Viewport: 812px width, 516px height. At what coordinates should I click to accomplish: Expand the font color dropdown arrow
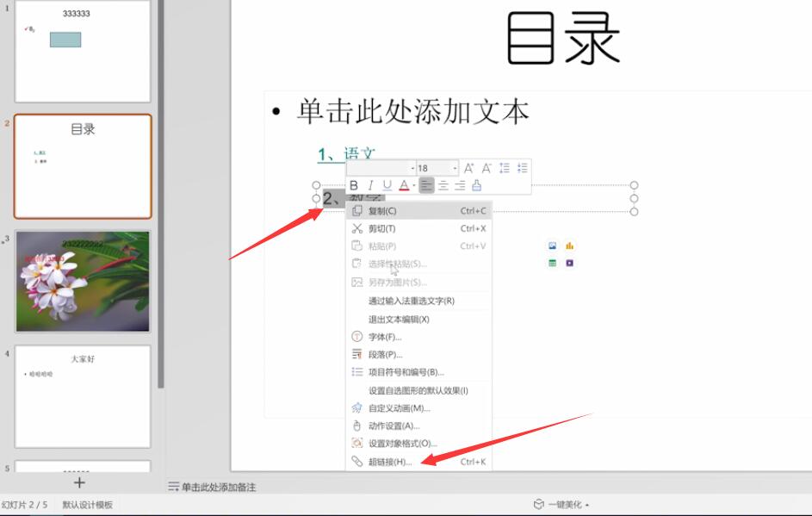click(413, 185)
